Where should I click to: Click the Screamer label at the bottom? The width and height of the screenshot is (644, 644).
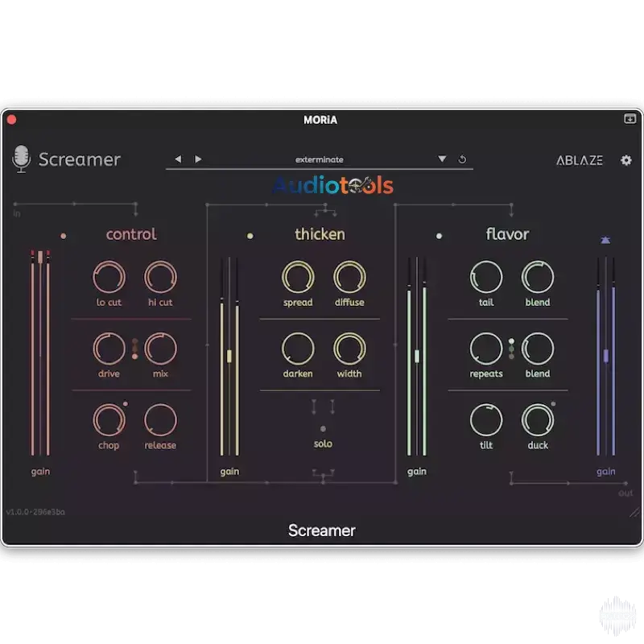click(x=322, y=530)
